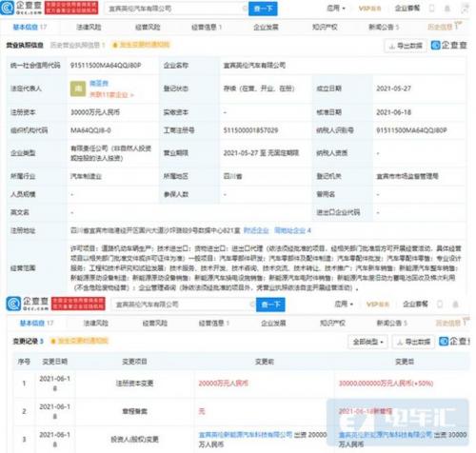Open VIP服务 in the header above 变更记录
Screen dimensions: 476x453
click(x=378, y=305)
